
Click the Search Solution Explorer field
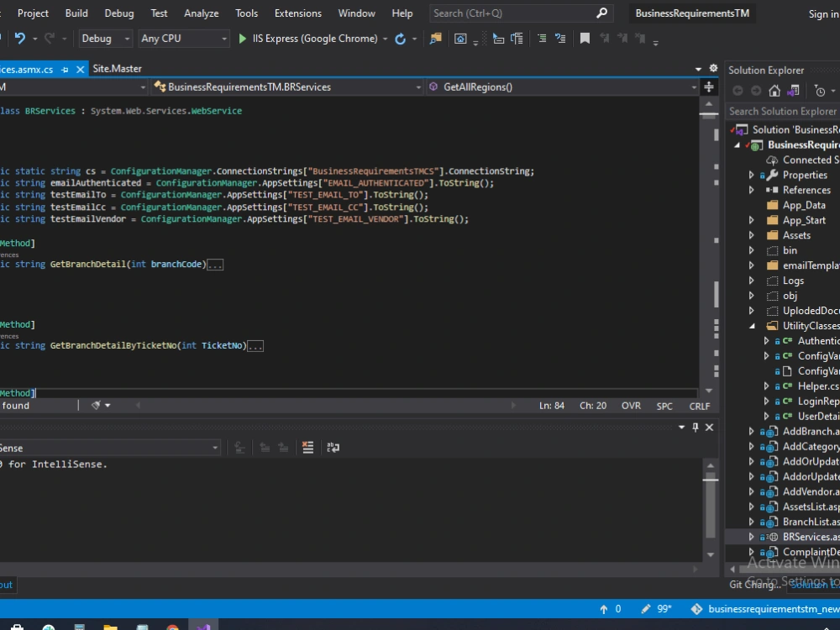pos(783,112)
